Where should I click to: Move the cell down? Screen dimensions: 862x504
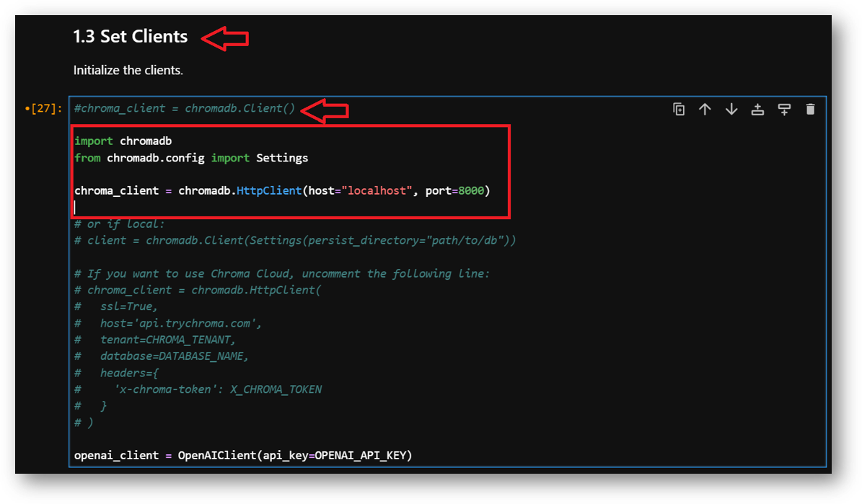click(x=731, y=108)
